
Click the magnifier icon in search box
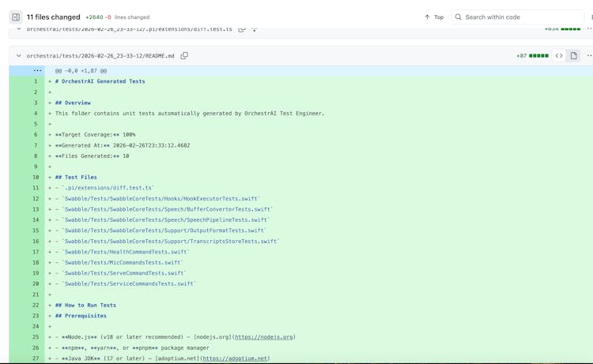(x=459, y=17)
